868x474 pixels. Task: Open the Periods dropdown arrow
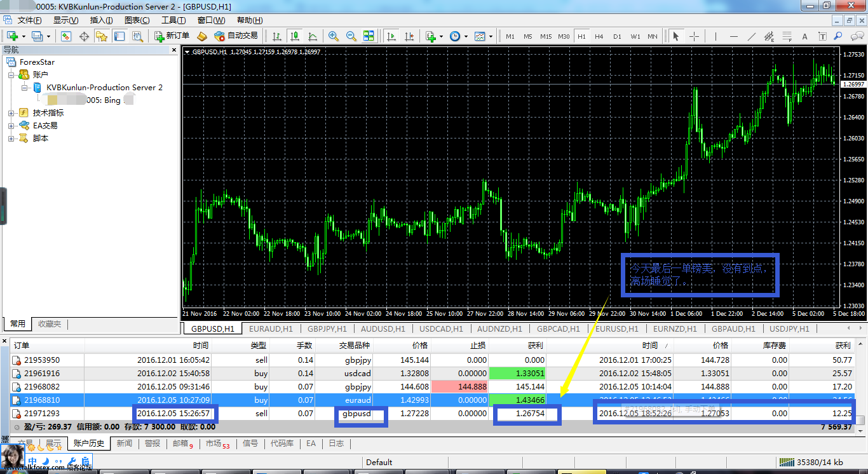click(466, 36)
